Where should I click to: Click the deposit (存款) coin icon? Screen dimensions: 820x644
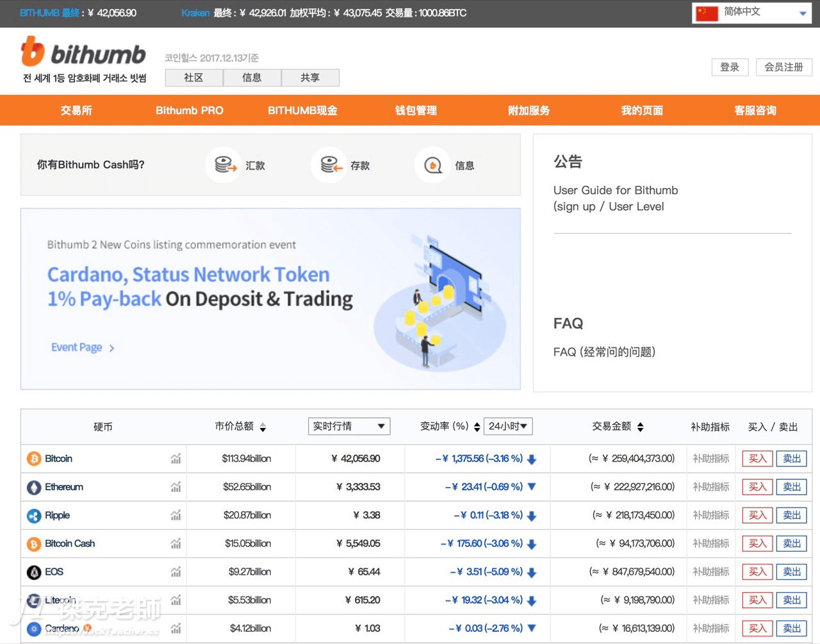329,165
